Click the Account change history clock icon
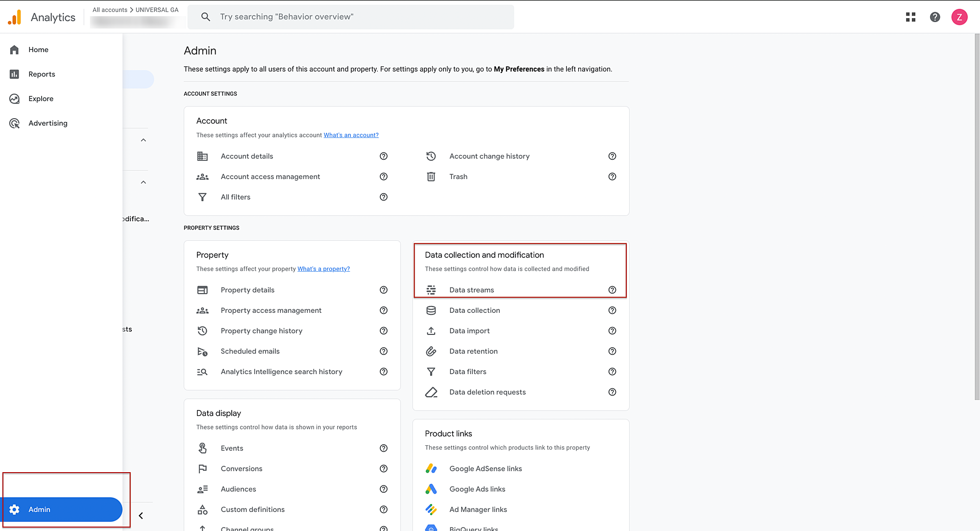980x531 pixels. point(431,156)
